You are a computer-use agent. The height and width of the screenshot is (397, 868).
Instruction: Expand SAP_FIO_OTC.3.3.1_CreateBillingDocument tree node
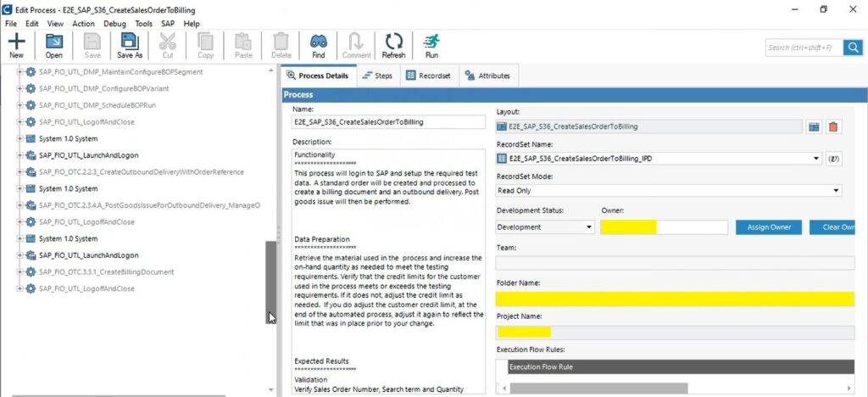coord(20,271)
